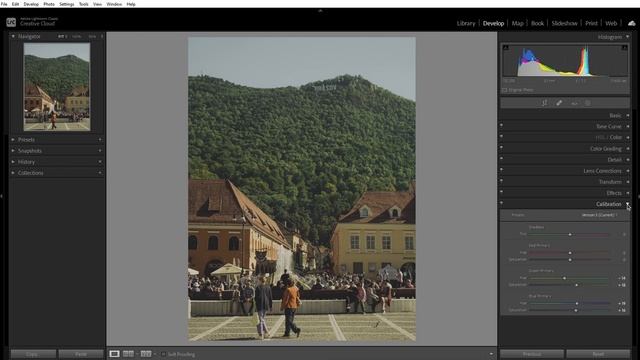Toggle Calibration panel on/off switch
The height and width of the screenshot is (360, 640).
pos(501,202)
